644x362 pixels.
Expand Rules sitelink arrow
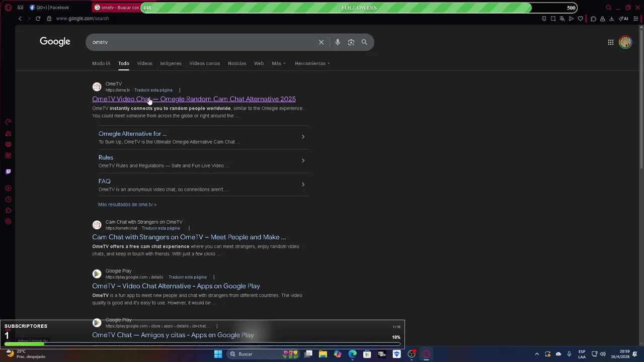tap(303, 160)
